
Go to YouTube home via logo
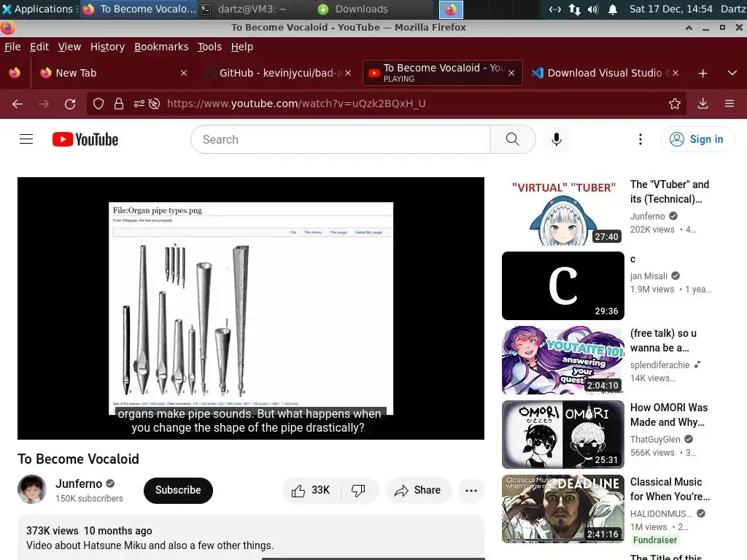(x=85, y=139)
